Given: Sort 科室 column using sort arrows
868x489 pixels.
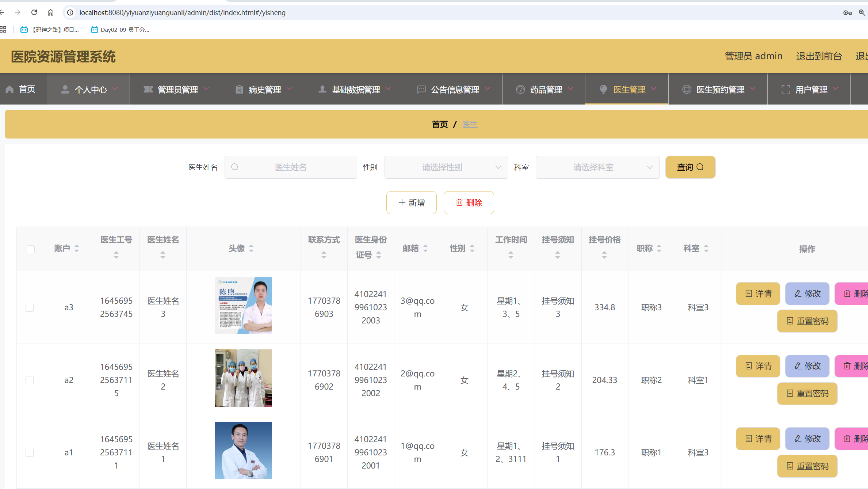Looking at the screenshot, I should click(x=706, y=249).
